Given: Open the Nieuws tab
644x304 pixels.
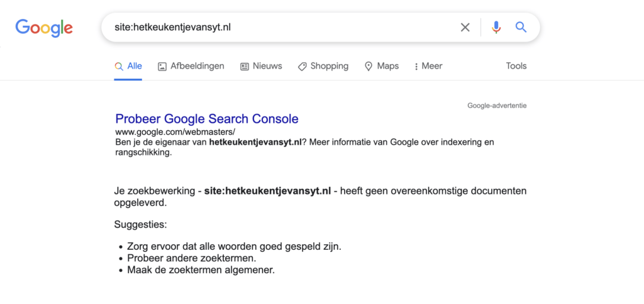Looking at the screenshot, I should point(261,66).
